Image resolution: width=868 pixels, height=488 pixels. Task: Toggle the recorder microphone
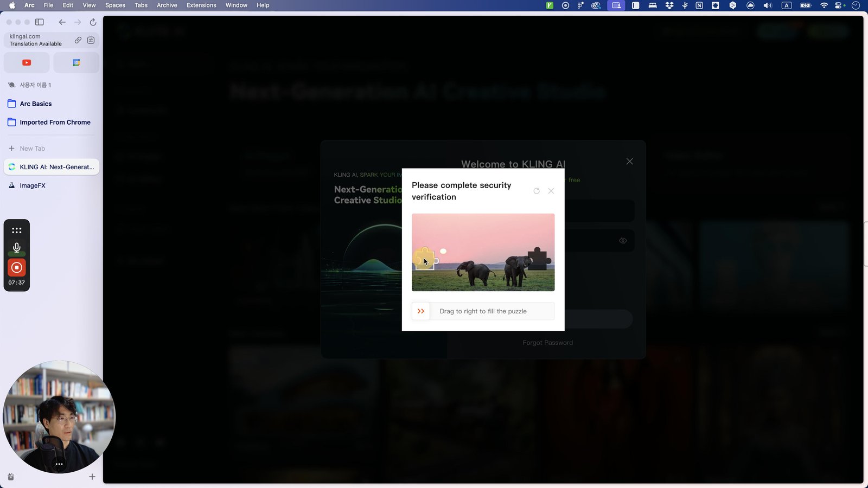pyautogui.click(x=17, y=248)
